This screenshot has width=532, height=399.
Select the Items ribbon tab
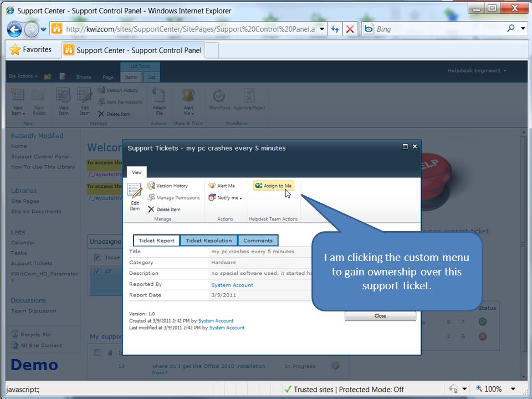tap(131, 77)
